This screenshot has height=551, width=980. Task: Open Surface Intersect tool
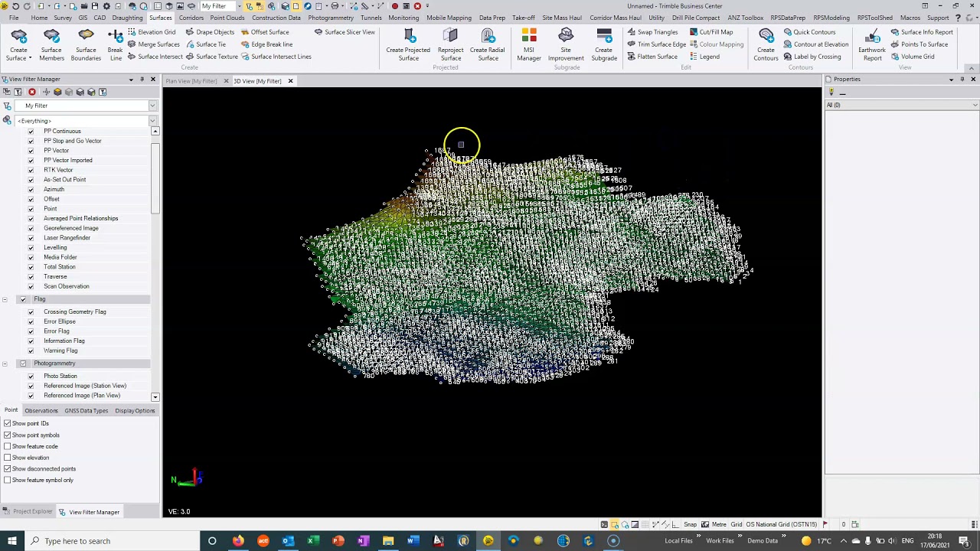click(x=155, y=57)
